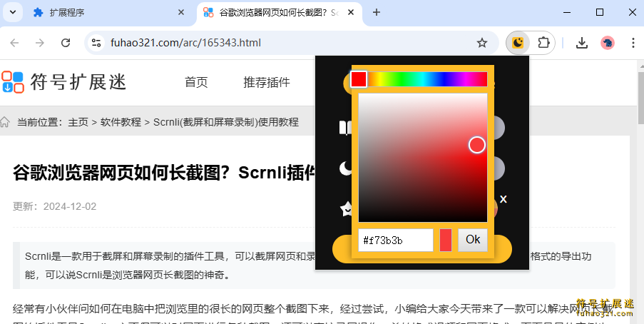Go forward to the next page
Screen dimensions: 644x324
(x=40, y=43)
